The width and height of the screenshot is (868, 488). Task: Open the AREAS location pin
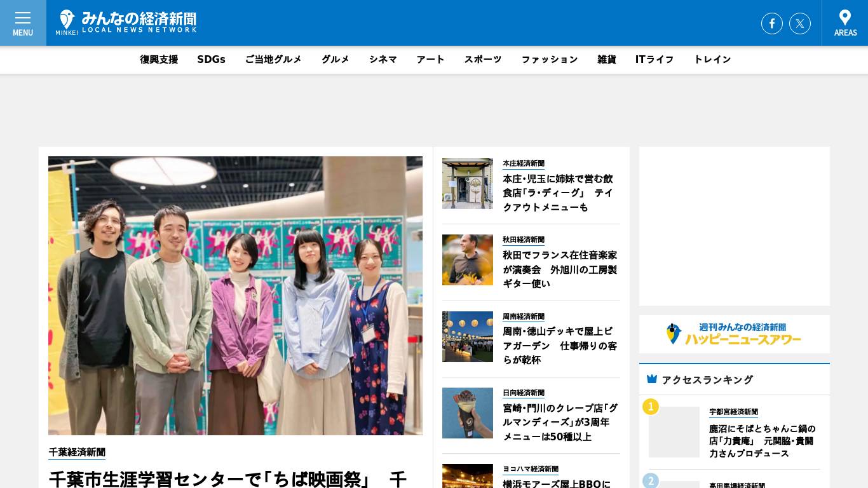[845, 23]
